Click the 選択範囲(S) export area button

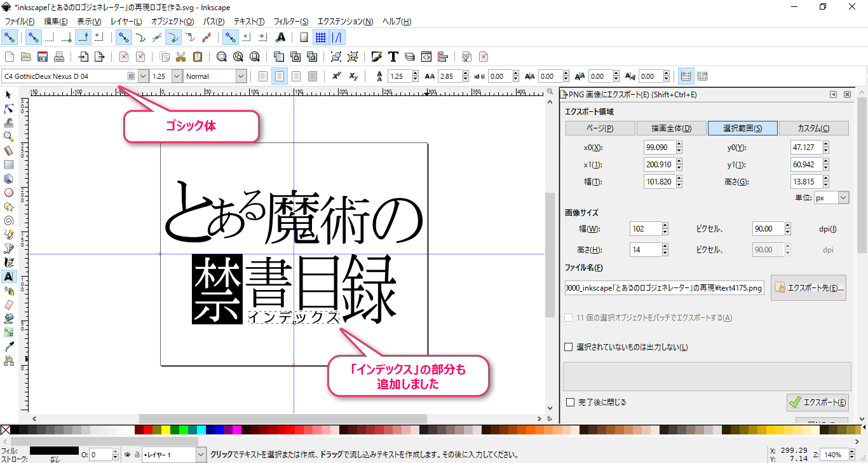[742, 128]
